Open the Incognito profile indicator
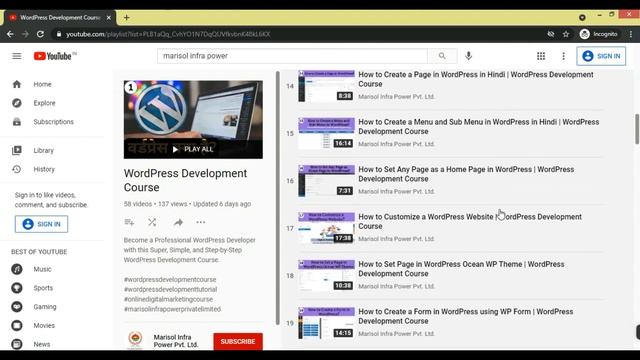The image size is (640, 360). click(x=599, y=34)
